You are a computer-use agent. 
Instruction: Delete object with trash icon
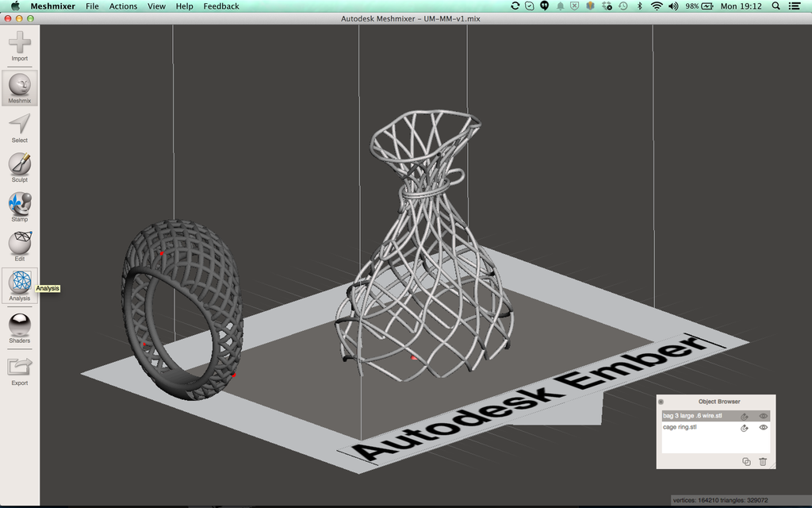pos(763,461)
